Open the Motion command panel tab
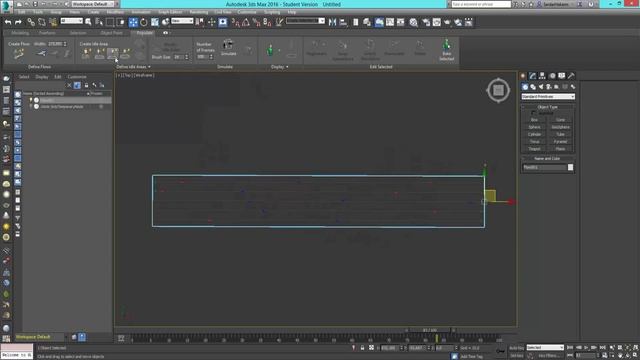This screenshot has width=640, height=360. [x=552, y=76]
